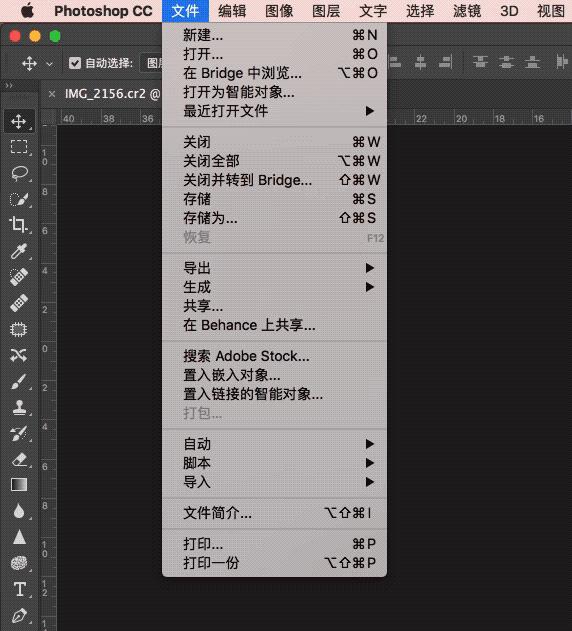Viewport: 572px width, 631px height.
Task: Select the Crop tool
Action: pyautogui.click(x=19, y=225)
